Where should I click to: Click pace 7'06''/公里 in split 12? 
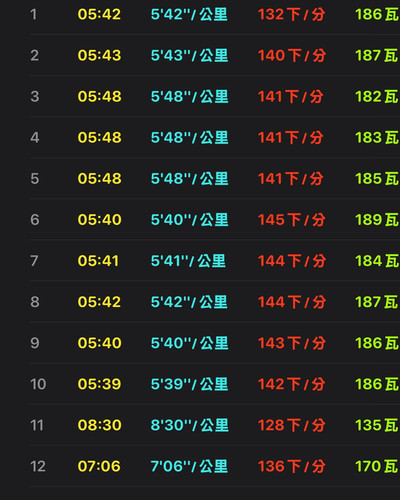189,466
